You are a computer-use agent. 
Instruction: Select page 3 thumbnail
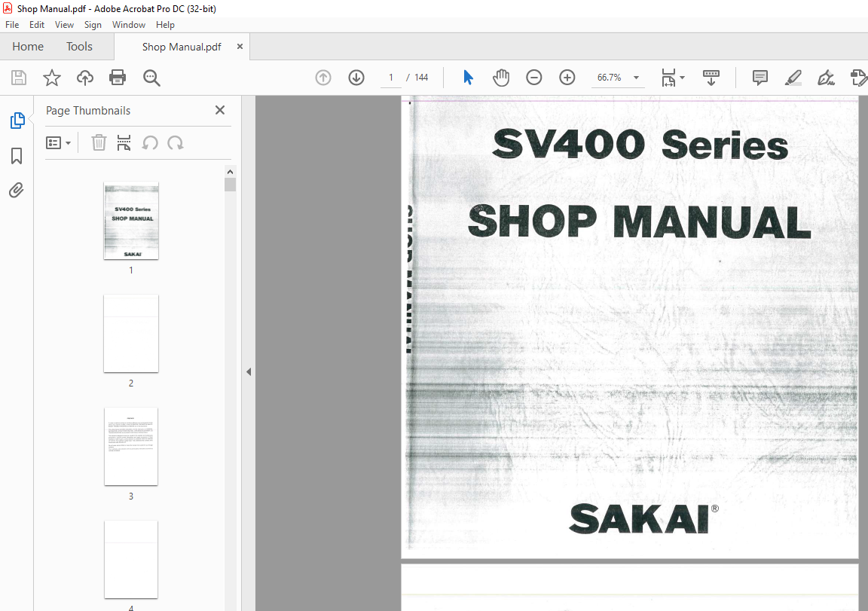[x=131, y=447]
